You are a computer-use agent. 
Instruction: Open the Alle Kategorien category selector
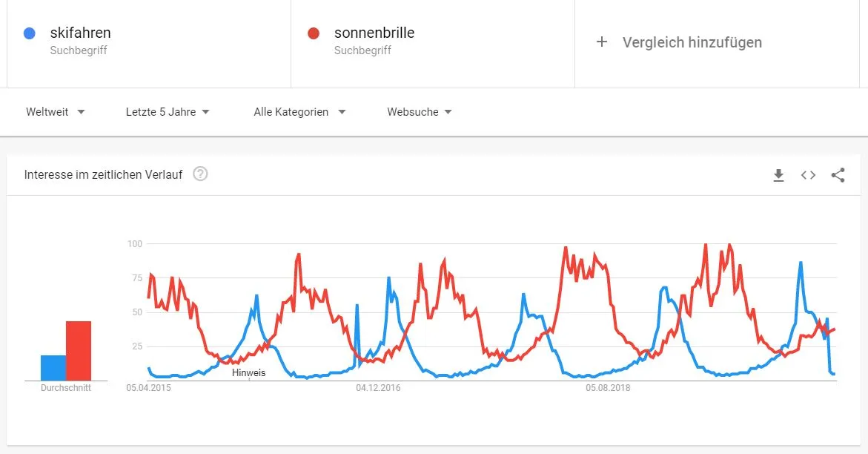tap(299, 111)
